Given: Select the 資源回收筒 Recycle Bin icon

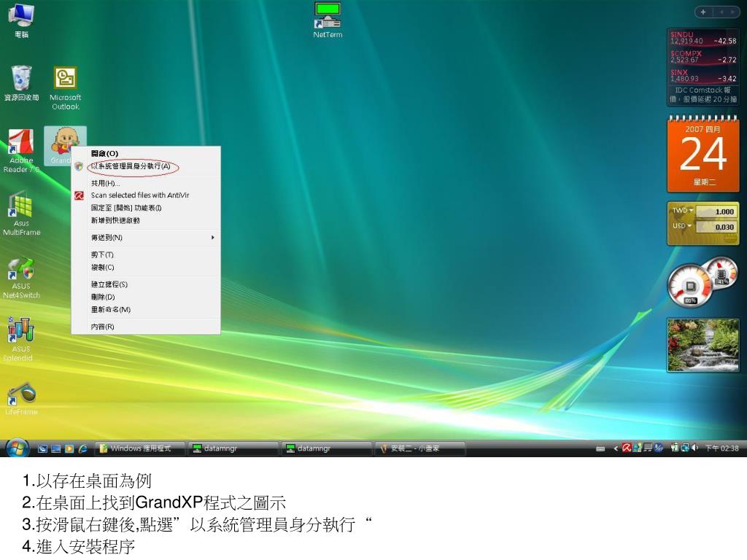Looking at the screenshot, I should (x=21, y=83).
